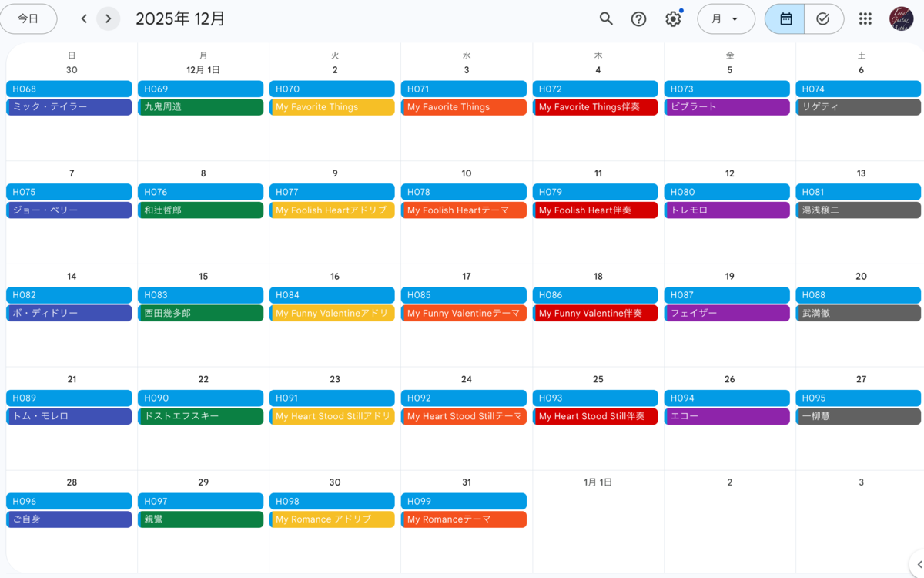Open the ボ・ディドリー event

pyautogui.click(x=69, y=313)
